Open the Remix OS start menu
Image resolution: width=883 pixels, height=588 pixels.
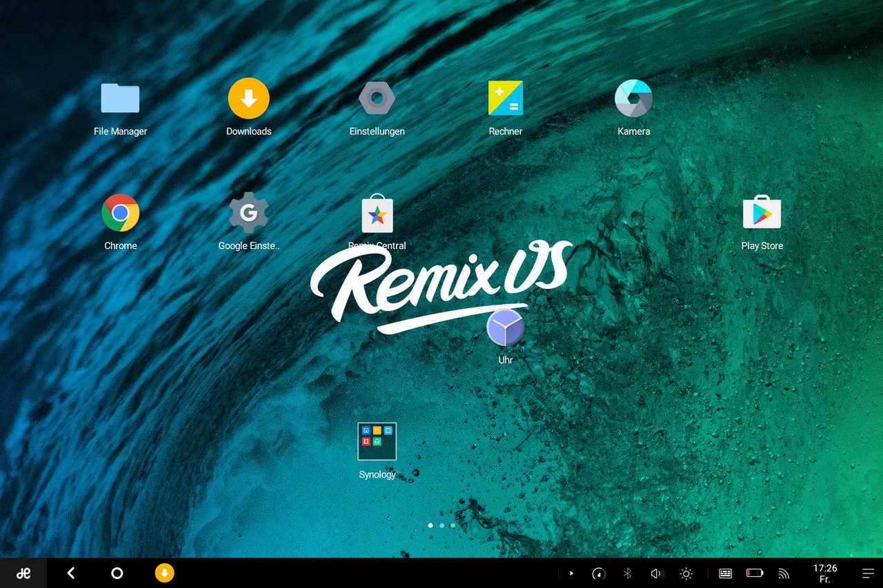click(x=23, y=573)
